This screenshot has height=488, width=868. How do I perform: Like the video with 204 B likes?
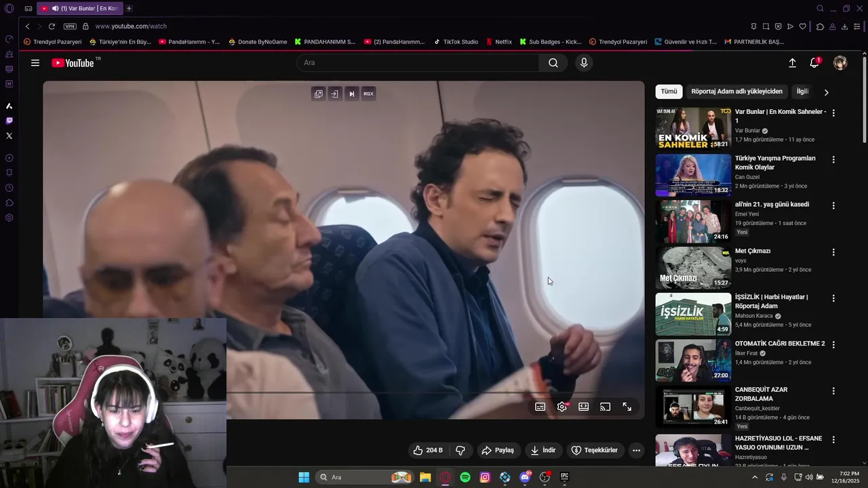tap(428, 450)
